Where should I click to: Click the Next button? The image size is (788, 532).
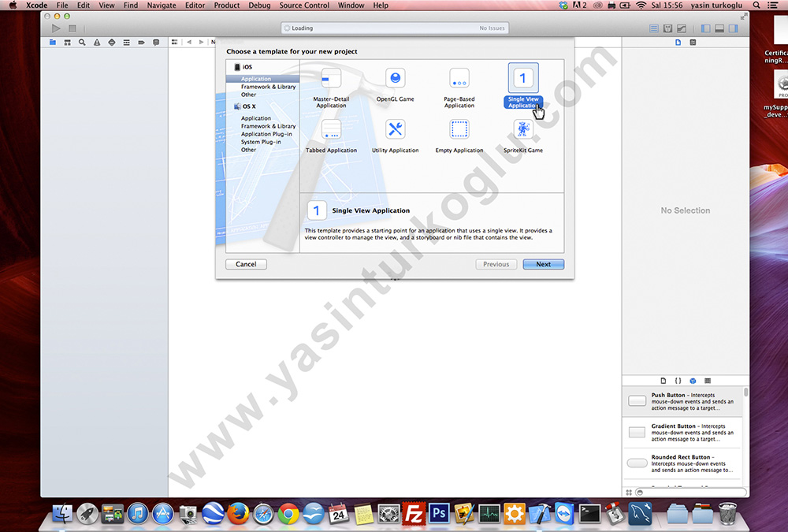pyautogui.click(x=543, y=264)
